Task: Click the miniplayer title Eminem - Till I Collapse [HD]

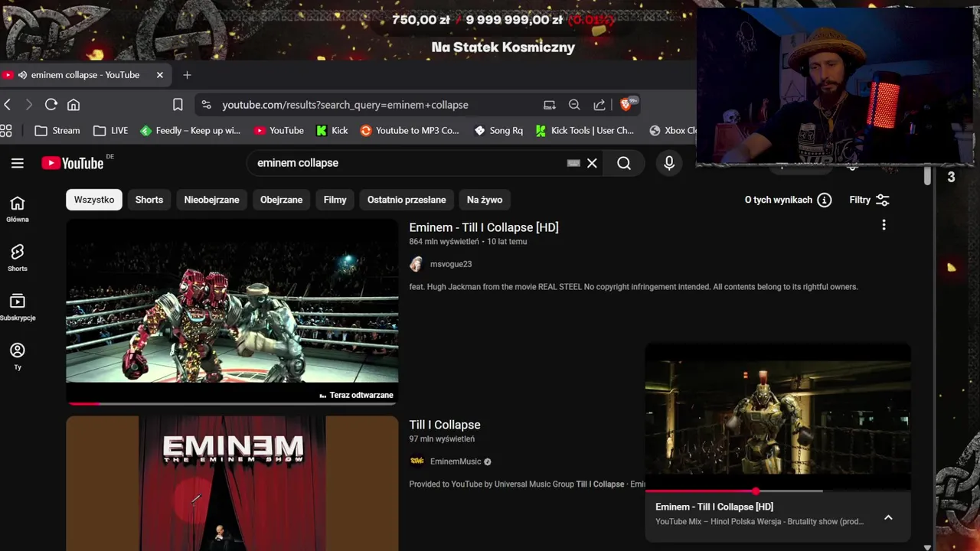Action: 714,507
